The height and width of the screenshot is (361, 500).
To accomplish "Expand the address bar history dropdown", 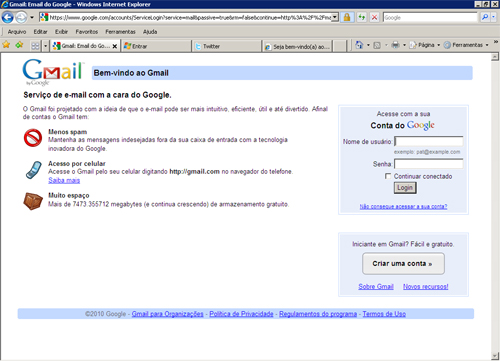I will tap(335, 17).
